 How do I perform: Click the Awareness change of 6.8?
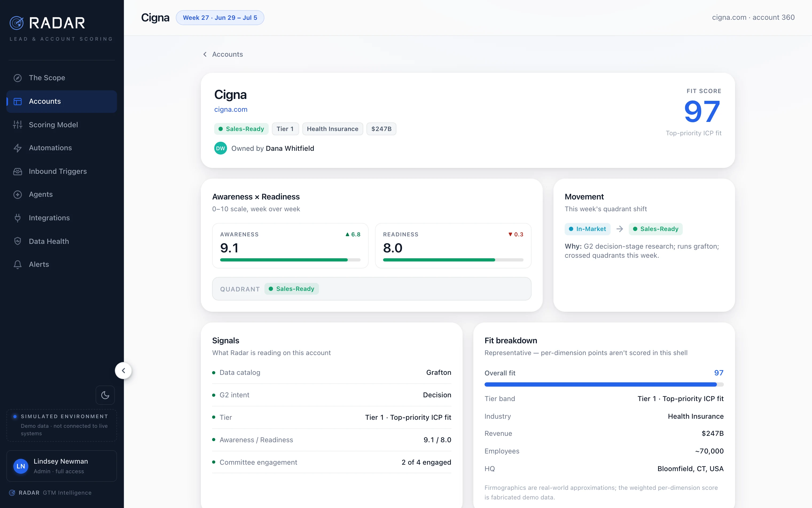(353, 234)
